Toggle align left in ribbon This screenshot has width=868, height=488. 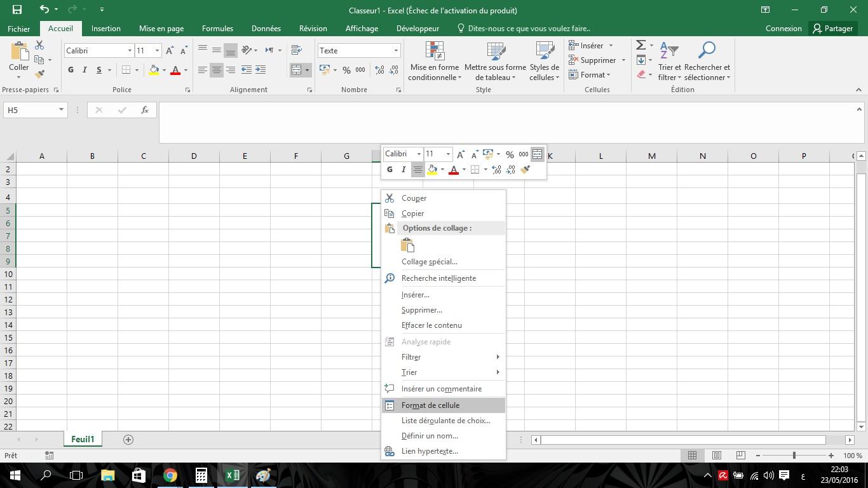[203, 70]
